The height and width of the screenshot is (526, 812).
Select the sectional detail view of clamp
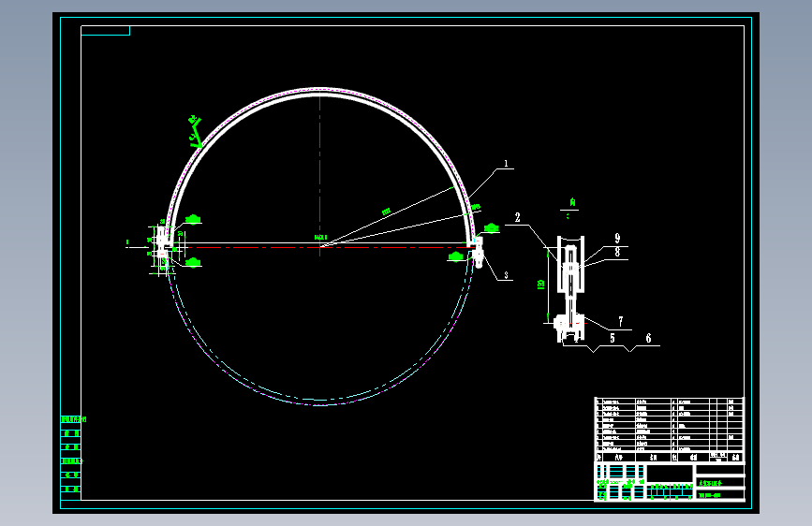coord(569,289)
